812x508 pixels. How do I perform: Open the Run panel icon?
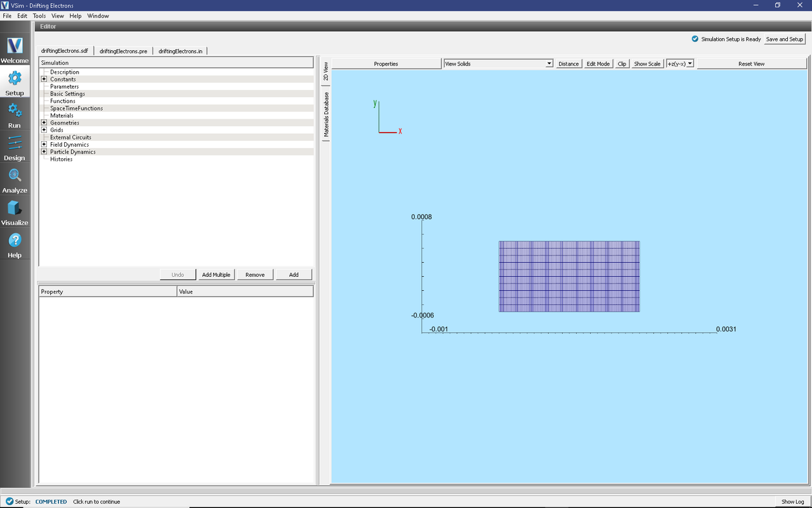(x=15, y=111)
